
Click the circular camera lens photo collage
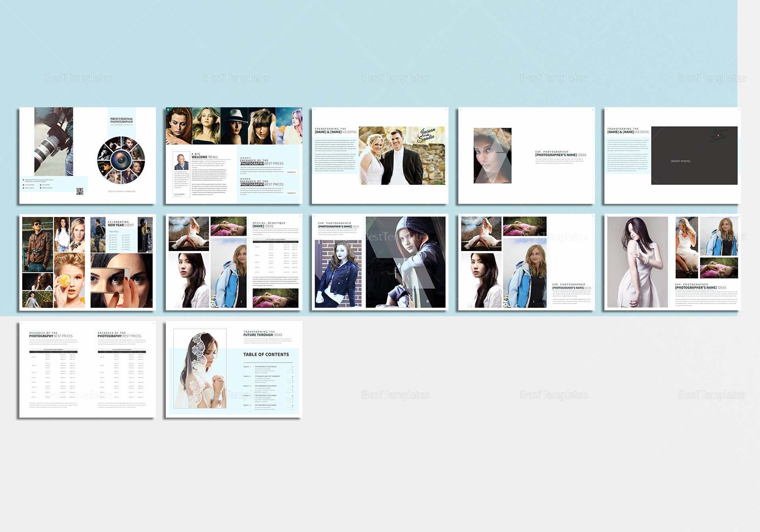(x=121, y=160)
